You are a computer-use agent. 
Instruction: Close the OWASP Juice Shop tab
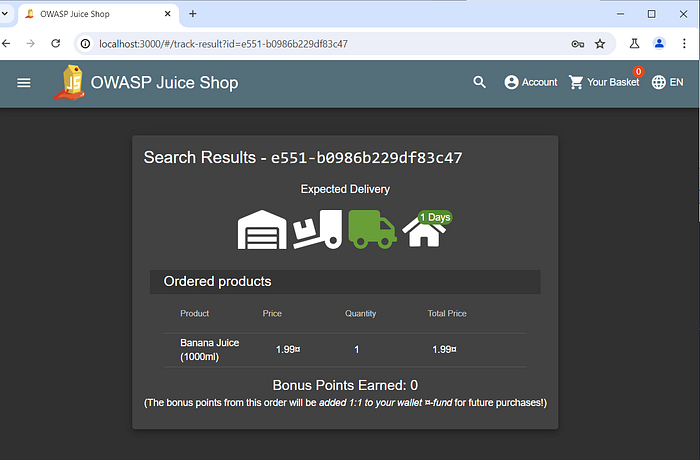click(x=167, y=14)
